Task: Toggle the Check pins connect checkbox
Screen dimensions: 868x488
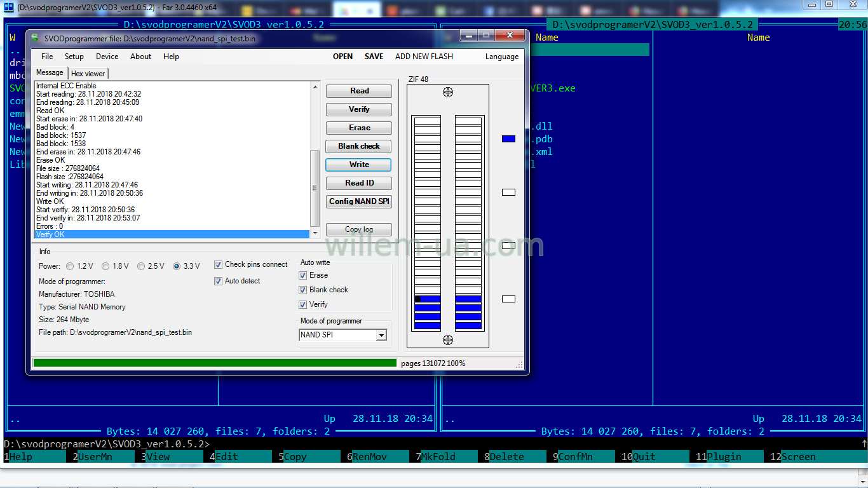Action: pyautogui.click(x=219, y=264)
